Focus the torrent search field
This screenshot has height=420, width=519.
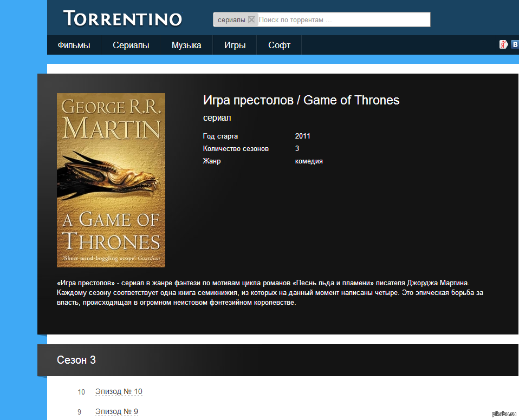342,20
